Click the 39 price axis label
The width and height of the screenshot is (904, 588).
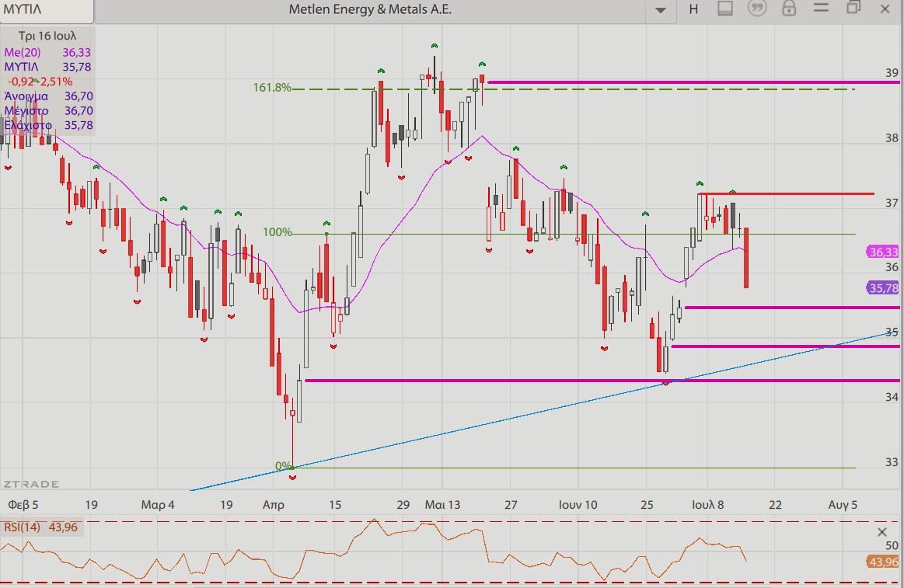(x=892, y=72)
